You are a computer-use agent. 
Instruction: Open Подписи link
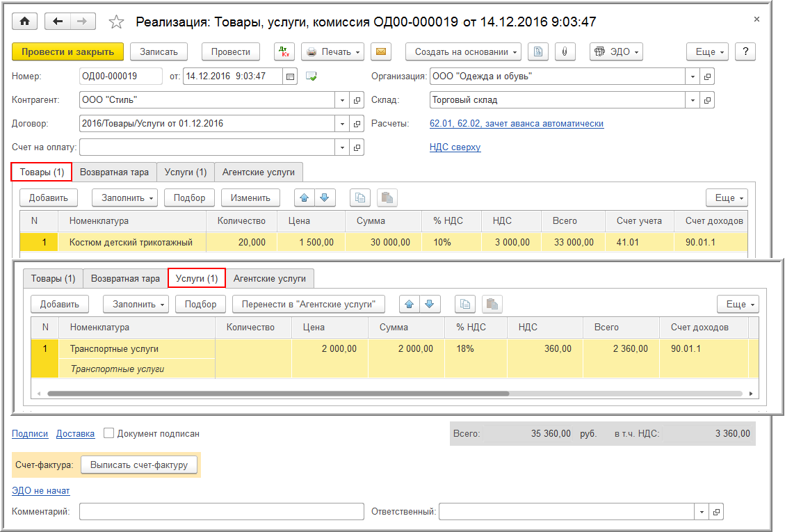pyautogui.click(x=30, y=433)
